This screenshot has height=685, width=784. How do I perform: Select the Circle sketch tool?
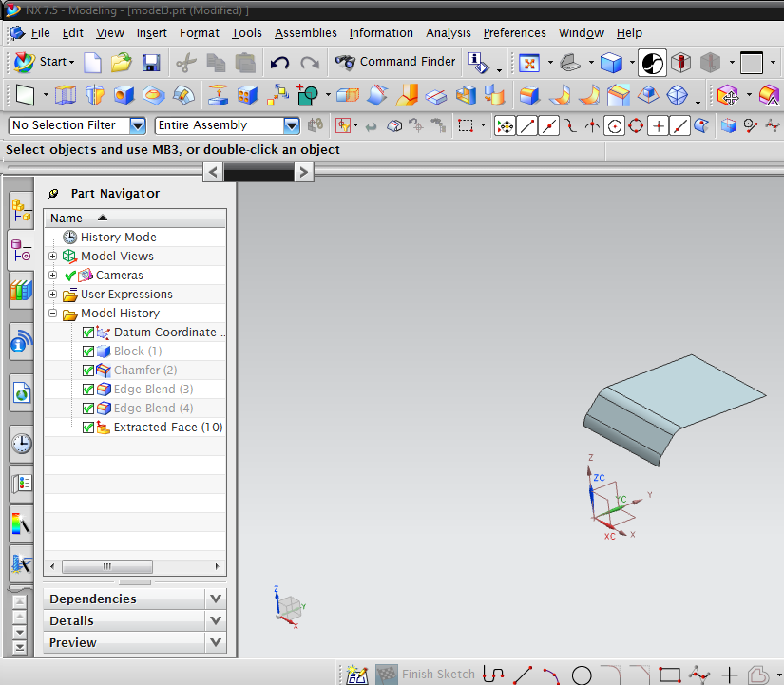(x=583, y=675)
